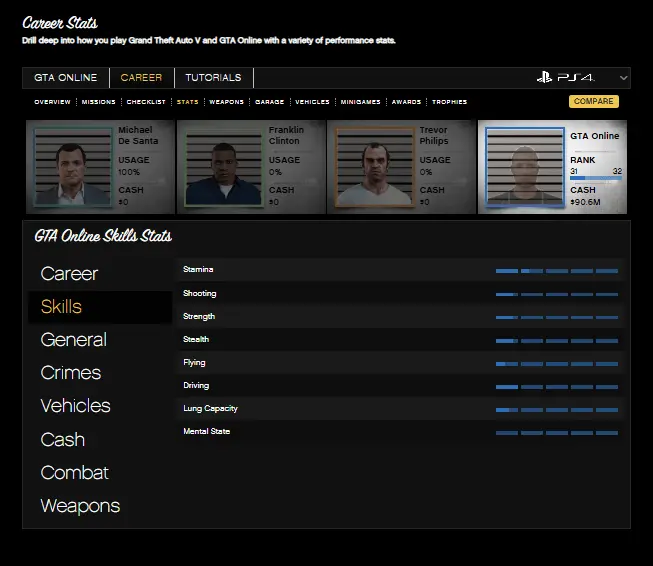This screenshot has width=653, height=566.
Task: Select Michael De Santa's mugshot
Action: [73, 167]
